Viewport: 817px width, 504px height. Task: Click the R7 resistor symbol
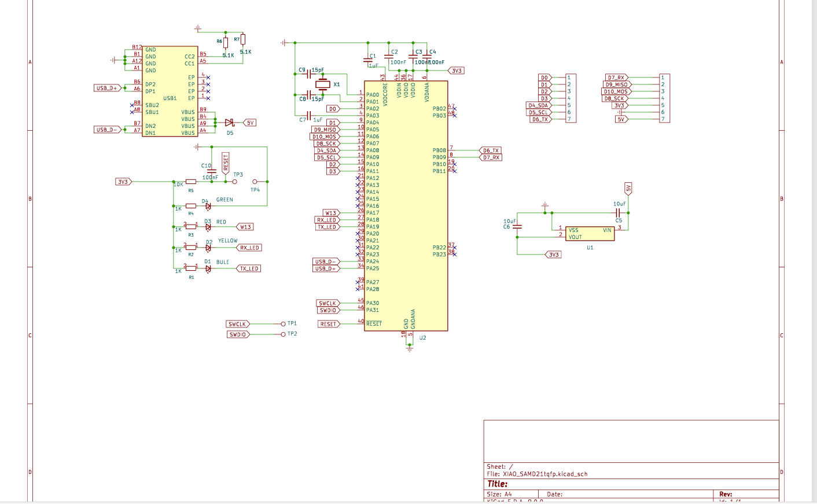243,39
